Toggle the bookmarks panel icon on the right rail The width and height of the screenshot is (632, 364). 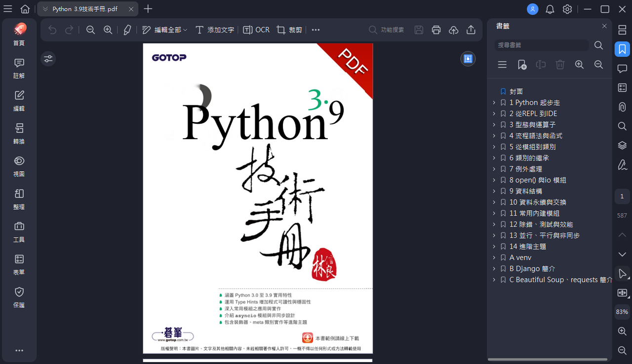pyautogui.click(x=622, y=49)
